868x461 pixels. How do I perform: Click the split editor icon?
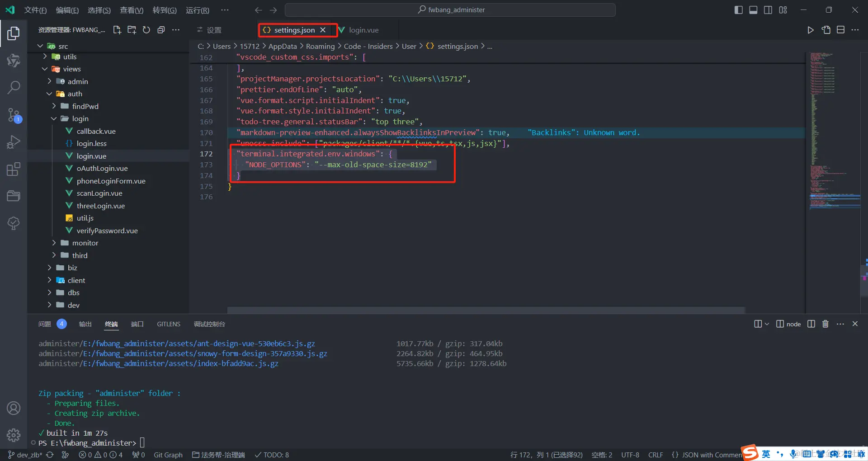[x=840, y=30]
